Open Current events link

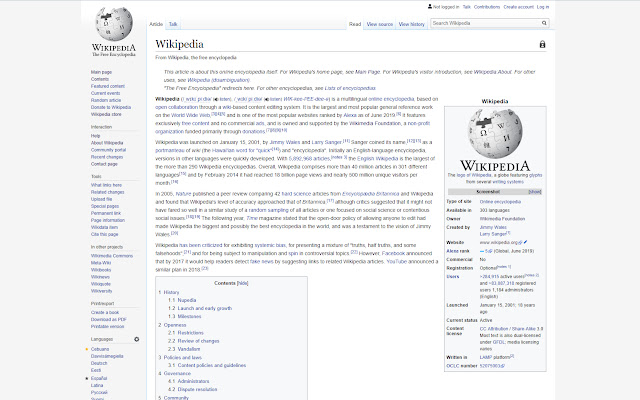pyautogui.click(x=105, y=93)
